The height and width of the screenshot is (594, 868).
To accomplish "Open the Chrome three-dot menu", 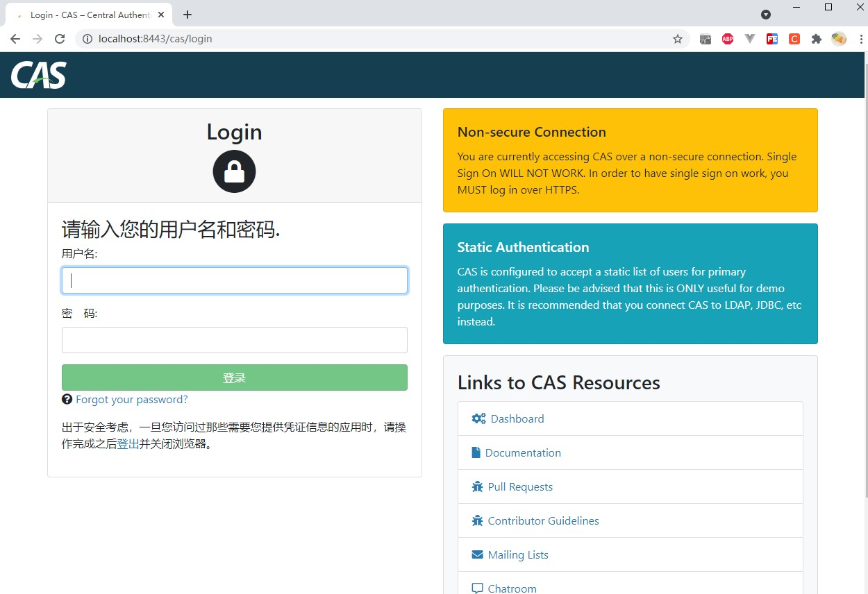I will tap(861, 39).
